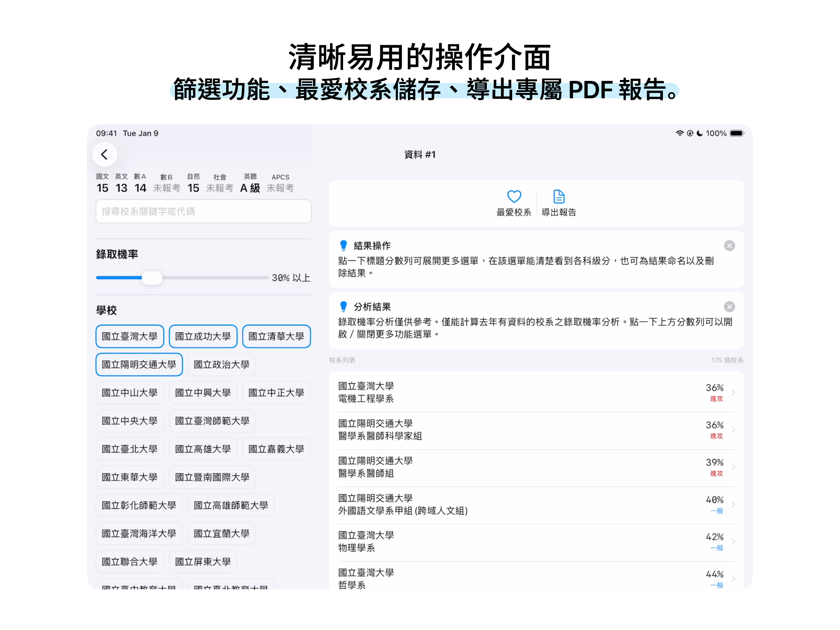The width and height of the screenshot is (840, 630).
Task: Tap the 英文 13 score
Action: pyautogui.click(x=121, y=183)
